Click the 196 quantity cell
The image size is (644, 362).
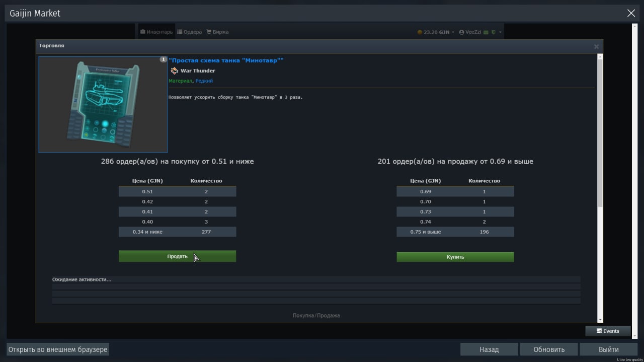pos(484,232)
